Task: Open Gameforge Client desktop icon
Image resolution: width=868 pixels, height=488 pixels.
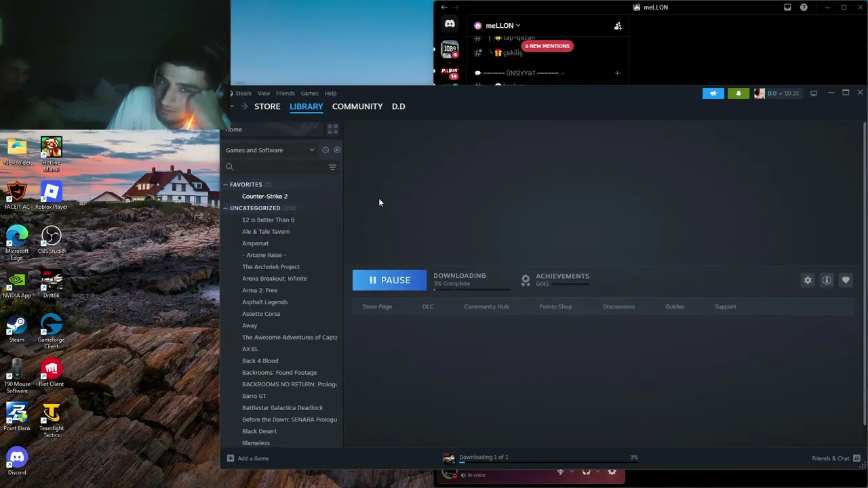Action: [x=51, y=331]
